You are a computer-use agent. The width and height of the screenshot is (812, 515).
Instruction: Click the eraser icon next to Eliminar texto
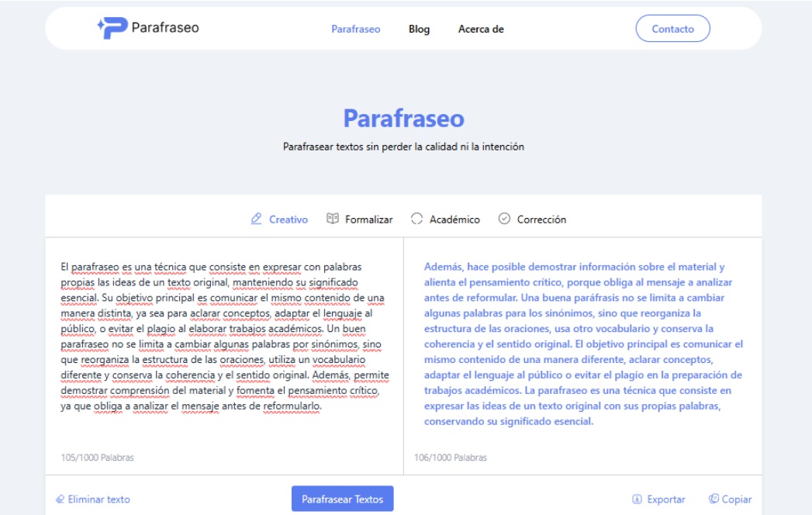(60, 499)
